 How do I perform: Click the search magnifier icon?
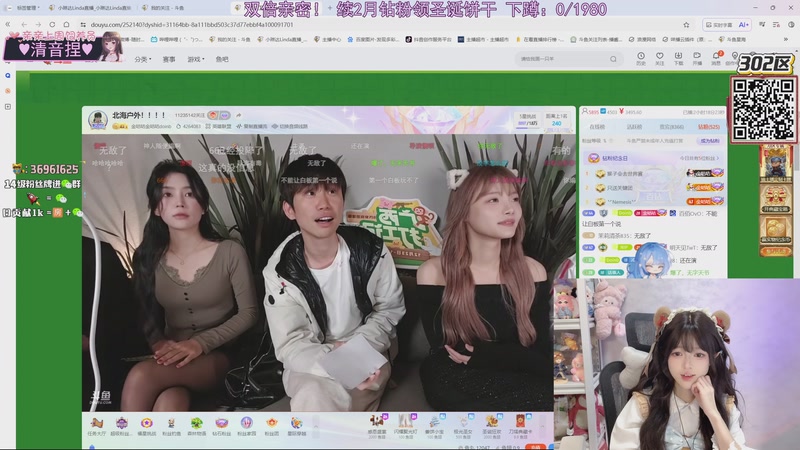pyautogui.click(x=613, y=59)
